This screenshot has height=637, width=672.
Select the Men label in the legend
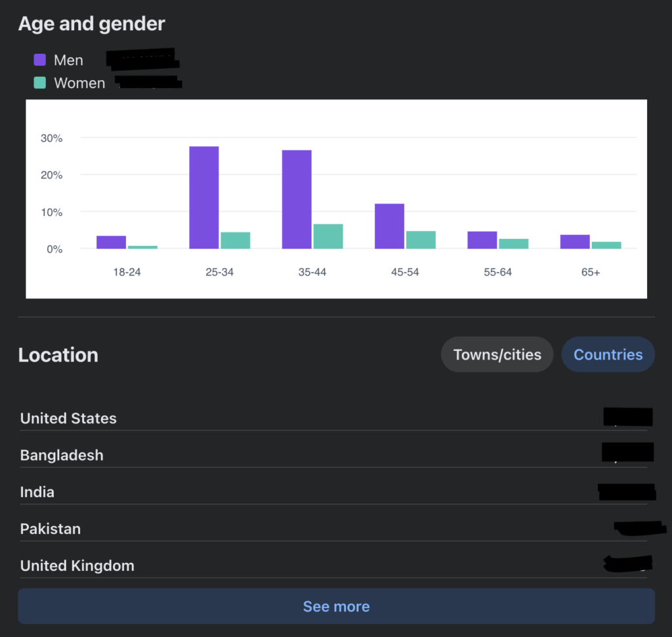click(x=68, y=60)
